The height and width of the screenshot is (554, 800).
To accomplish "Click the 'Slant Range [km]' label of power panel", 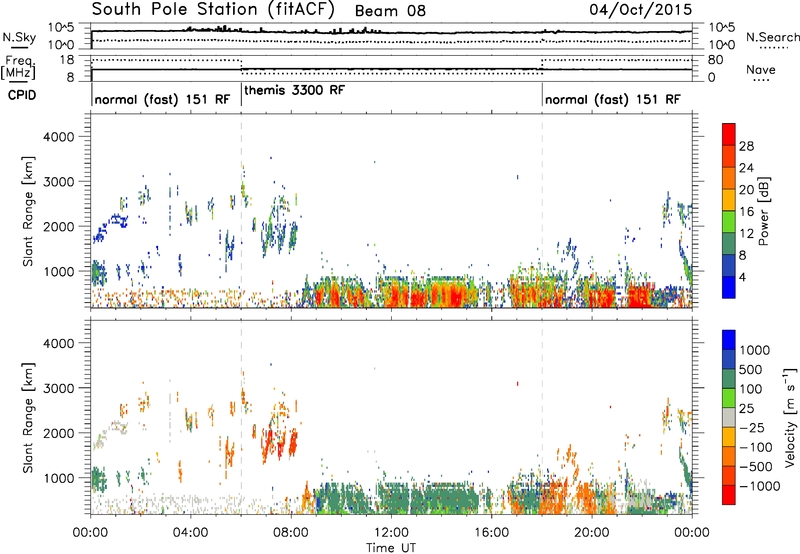I will pyautogui.click(x=28, y=211).
